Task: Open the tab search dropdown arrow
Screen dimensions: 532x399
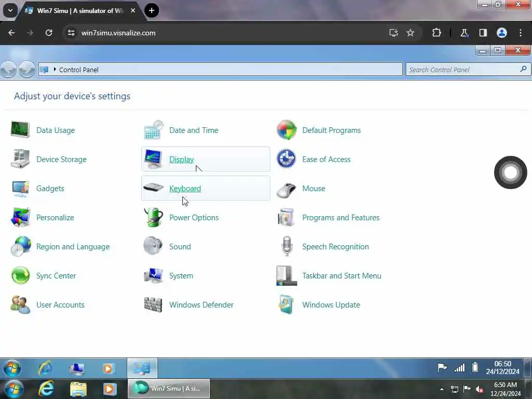Action: pyautogui.click(x=10, y=10)
